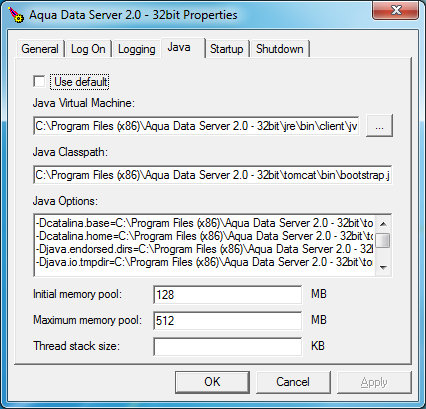Focus the Maximum memory pool field
This screenshot has width=426, height=409.
pyautogui.click(x=228, y=321)
